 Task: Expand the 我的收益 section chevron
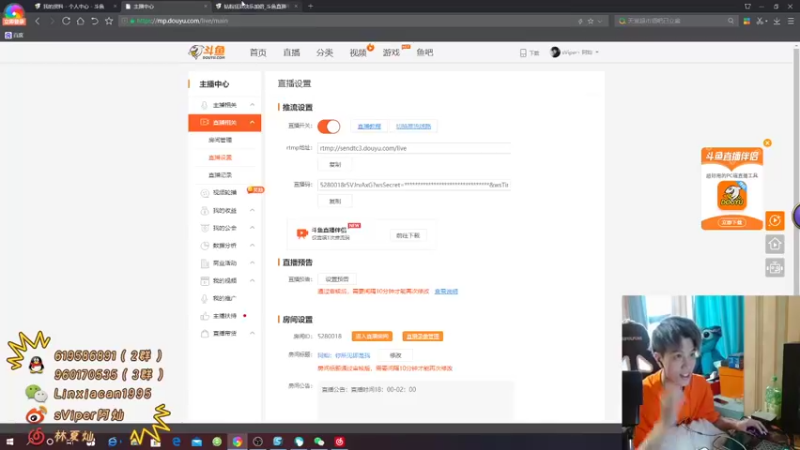[252, 210]
